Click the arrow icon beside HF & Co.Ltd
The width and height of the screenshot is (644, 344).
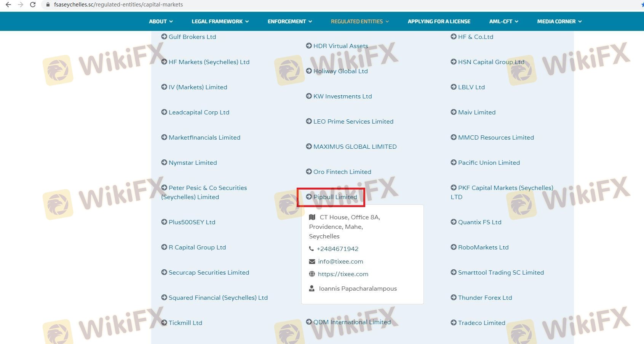tap(454, 37)
